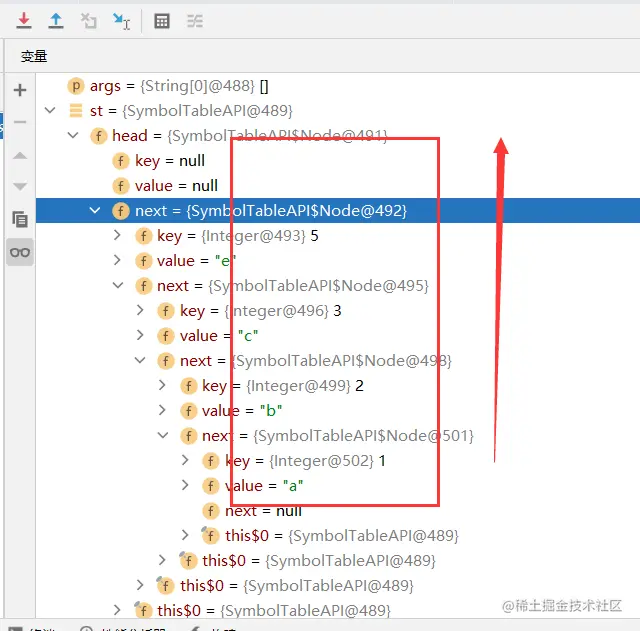Expand the bottom-most this$0 entry
The width and height of the screenshot is (640, 631).
click(117, 610)
